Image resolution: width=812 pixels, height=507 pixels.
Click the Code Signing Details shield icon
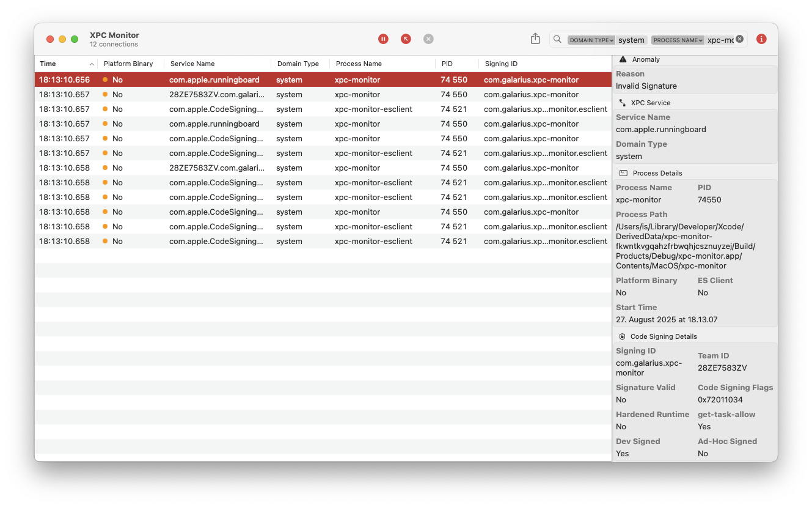tap(622, 336)
